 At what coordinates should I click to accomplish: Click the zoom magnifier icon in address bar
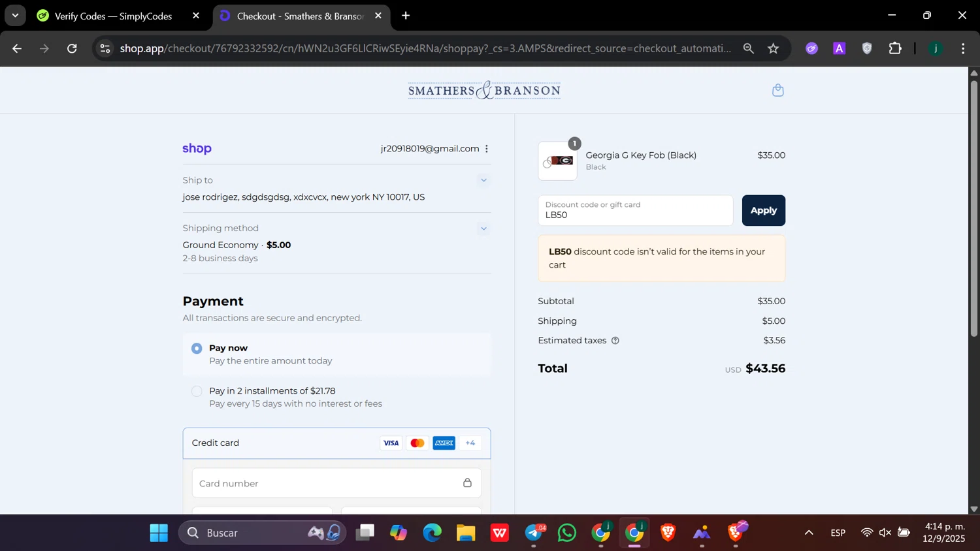(748, 48)
